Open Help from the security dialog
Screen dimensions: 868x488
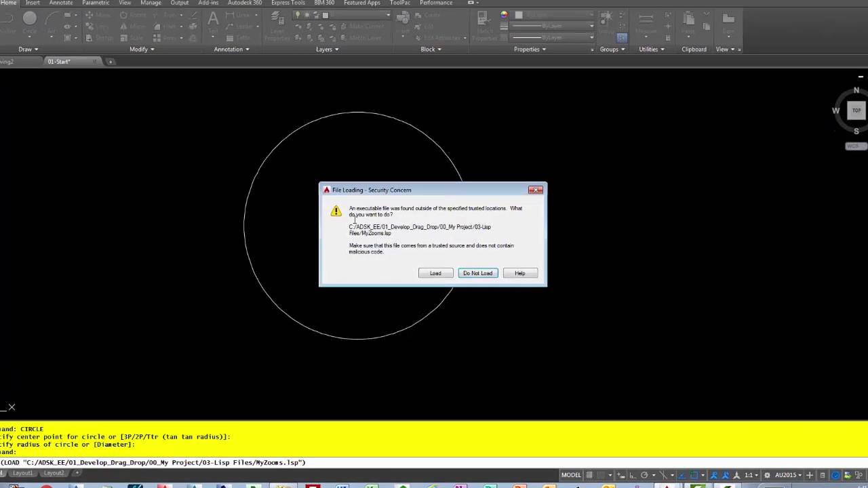520,273
